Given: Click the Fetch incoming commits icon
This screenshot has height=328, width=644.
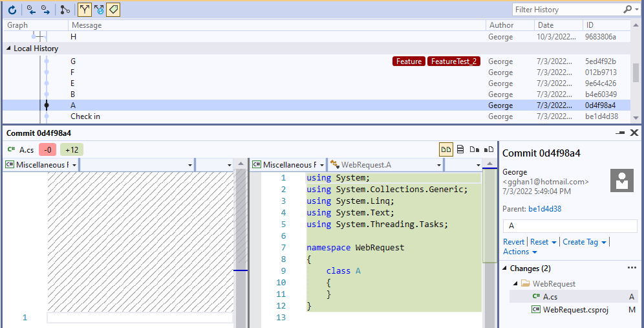Looking at the screenshot, I should (30, 10).
